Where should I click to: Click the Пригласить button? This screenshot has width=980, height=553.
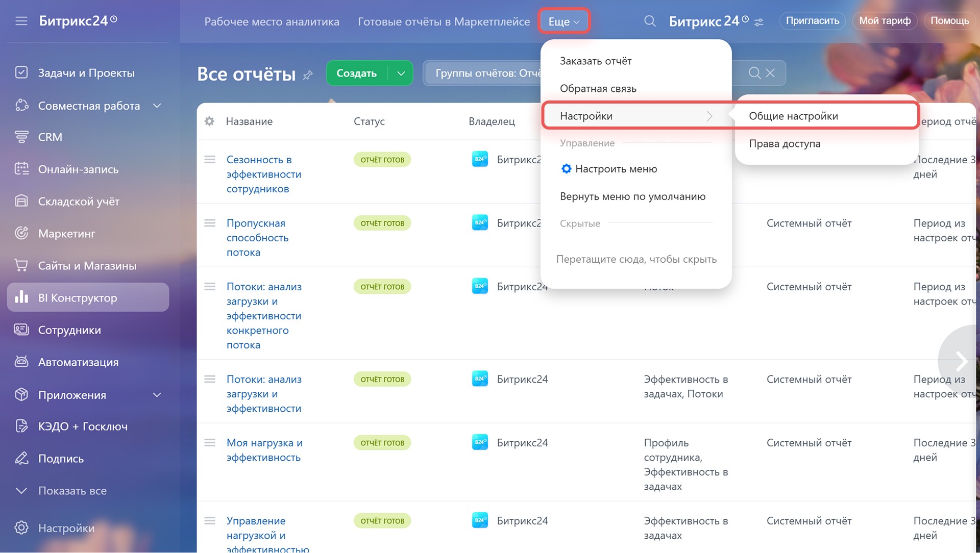(812, 21)
